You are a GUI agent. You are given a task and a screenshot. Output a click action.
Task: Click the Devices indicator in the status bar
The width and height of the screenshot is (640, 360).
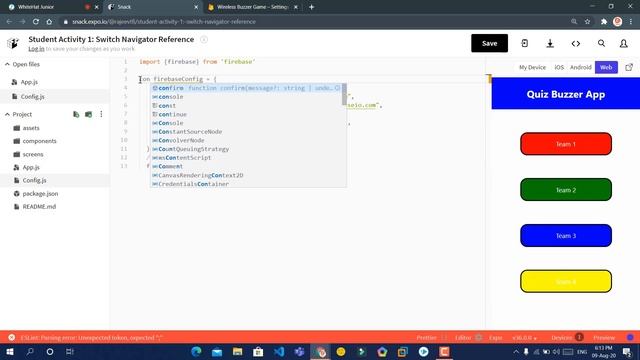tap(567, 338)
